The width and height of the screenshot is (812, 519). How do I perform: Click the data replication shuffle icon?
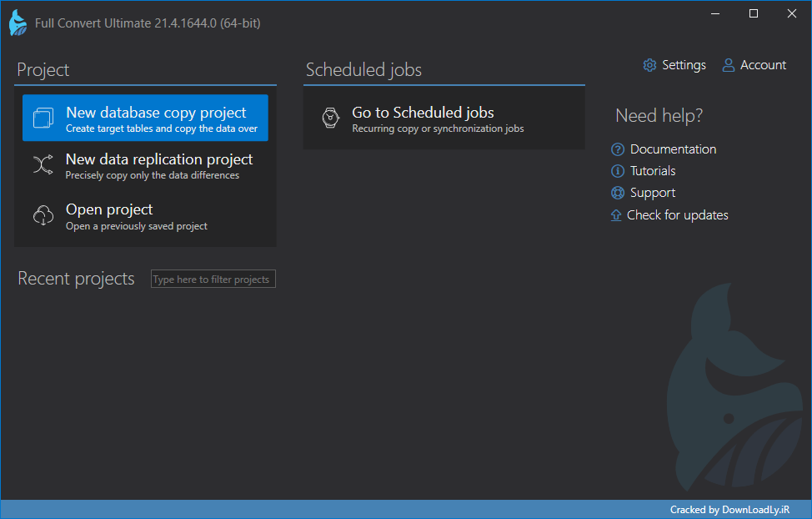[x=43, y=164]
